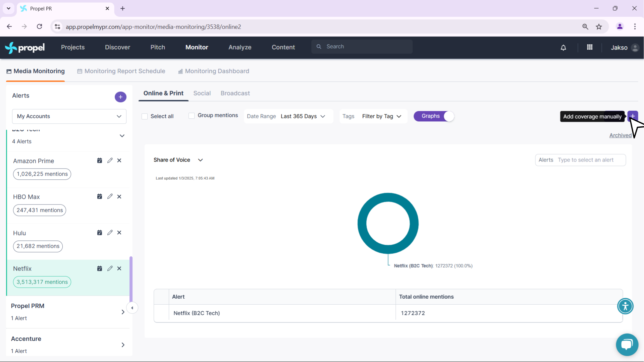Collapse the B2C Tech alerts group
The image size is (644, 362).
coord(122,136)
